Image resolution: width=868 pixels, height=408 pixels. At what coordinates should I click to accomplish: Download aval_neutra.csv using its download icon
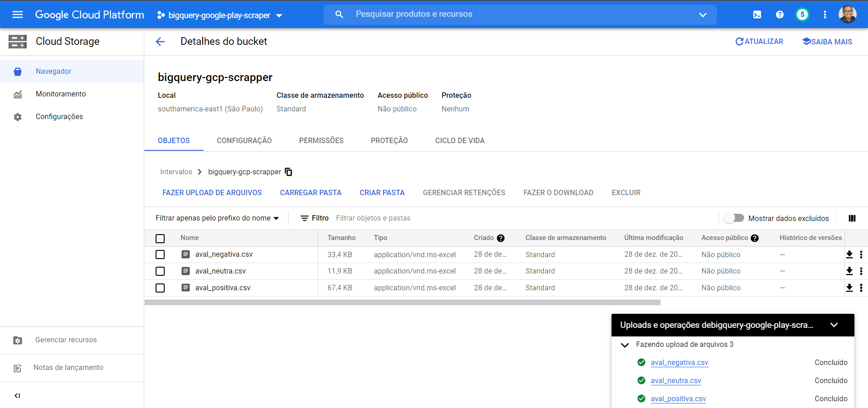pos(849,271)
